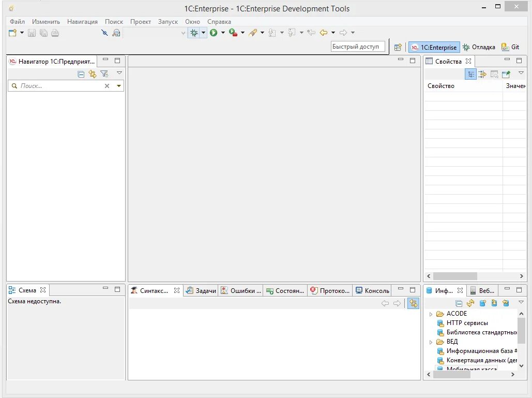The width and height of the screenshot is (532, 398).
Task: Switch to the Задачи tab
Action: click(202, 291)
